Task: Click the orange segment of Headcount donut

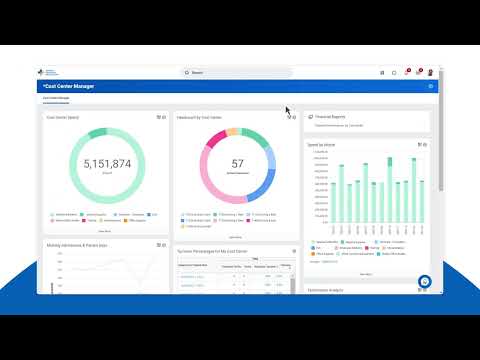Action: (232, 132)
